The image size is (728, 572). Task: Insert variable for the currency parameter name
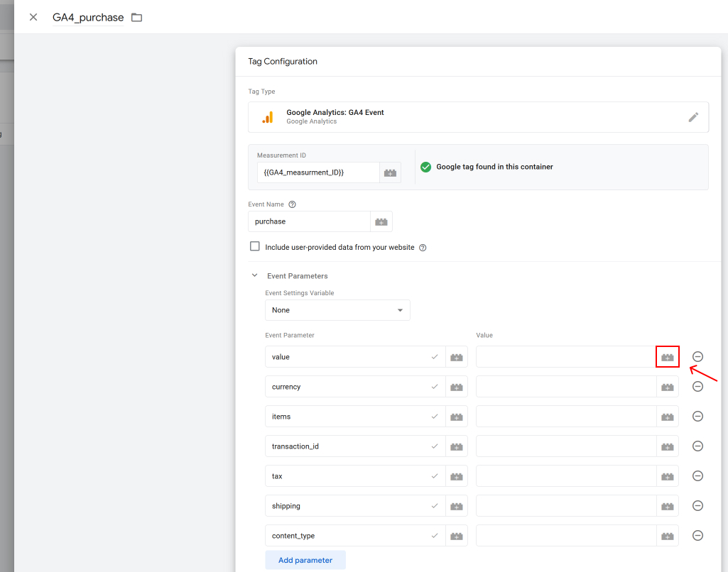coord(457,387)
